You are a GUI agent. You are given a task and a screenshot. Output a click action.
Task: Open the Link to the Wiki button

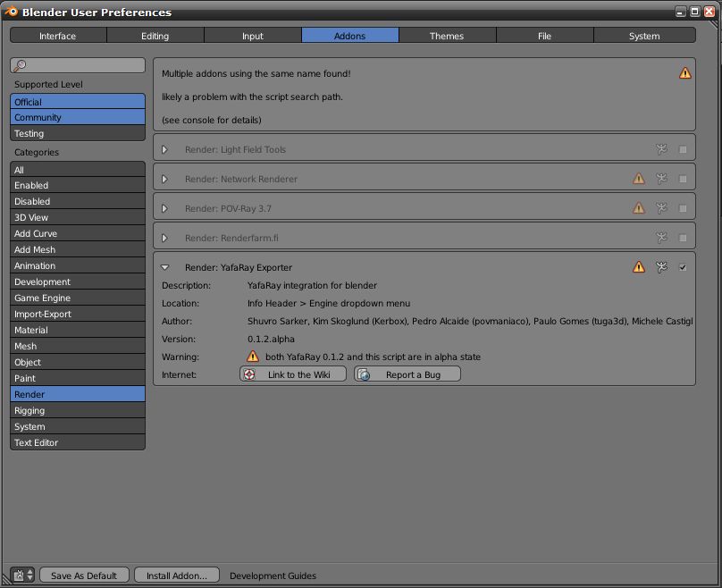coord(293,374)
